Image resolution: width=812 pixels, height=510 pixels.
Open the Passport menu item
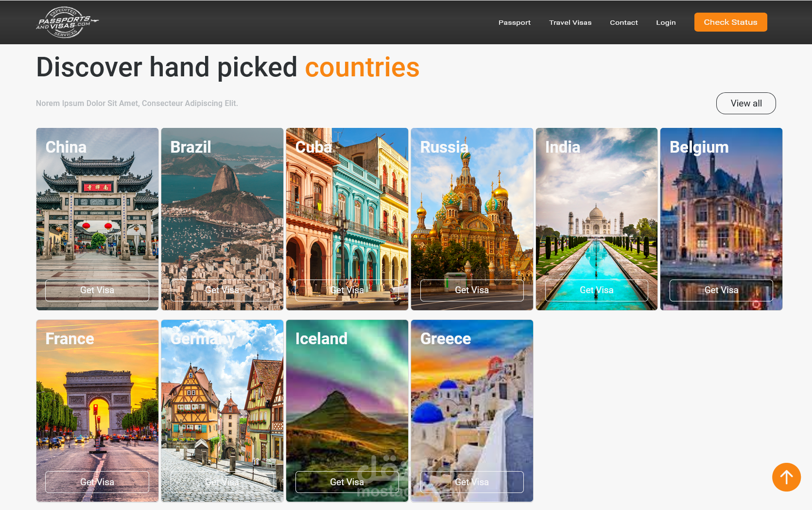pos(514,22)
